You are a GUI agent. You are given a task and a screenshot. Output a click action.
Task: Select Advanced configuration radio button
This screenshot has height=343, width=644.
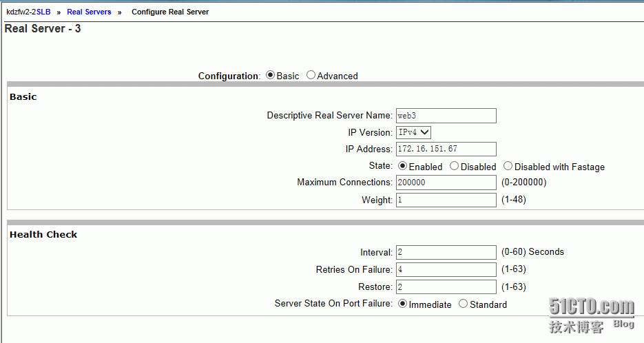pos(311,75)
